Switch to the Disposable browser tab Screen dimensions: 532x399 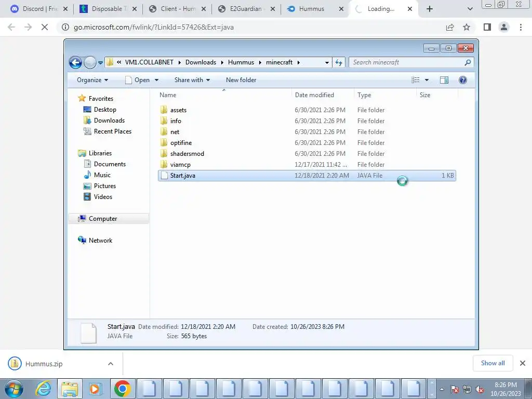coord(108,9)
